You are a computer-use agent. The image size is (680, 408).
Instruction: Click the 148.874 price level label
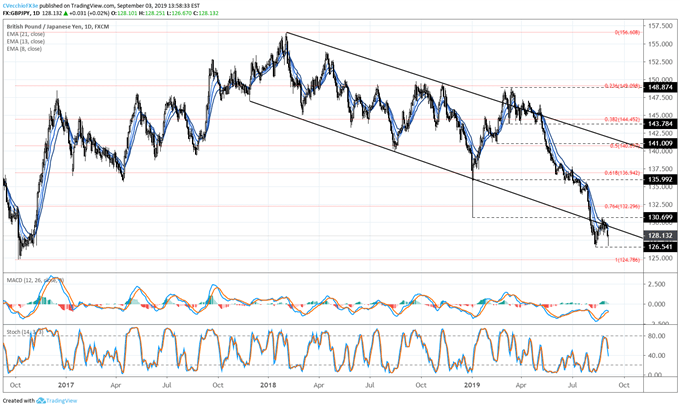[x=660, y=87]
